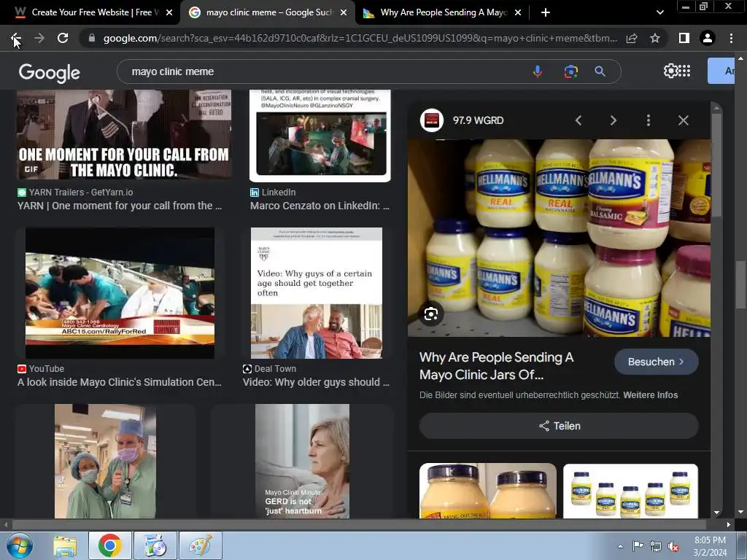The width and height of the screenshot is (747, 560).
Task: Open the media app icon on taskbar
Action: (x=155, y=545)
